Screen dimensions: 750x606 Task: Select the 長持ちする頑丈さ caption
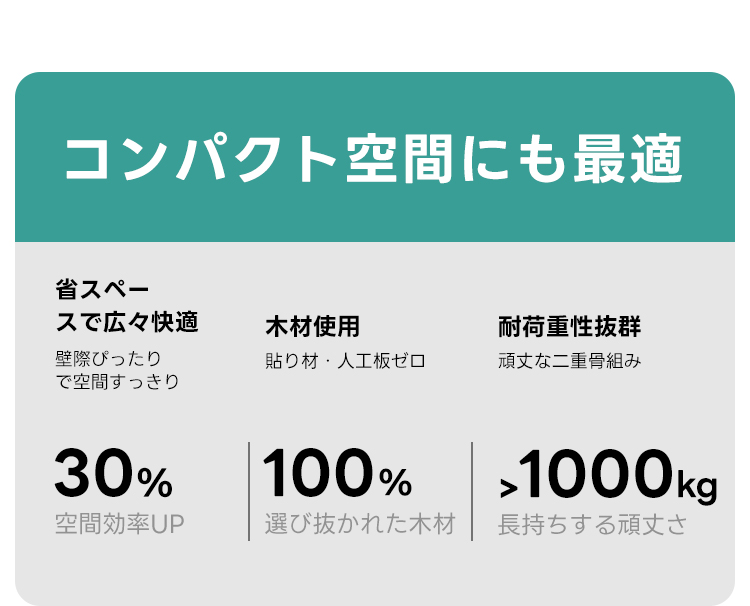pos(592,524)
